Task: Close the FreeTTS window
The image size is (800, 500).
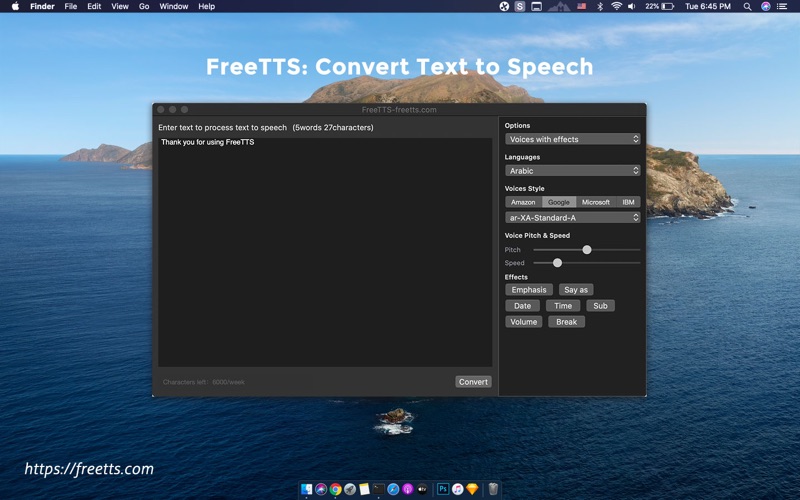Action: click(x=161, y=109)
